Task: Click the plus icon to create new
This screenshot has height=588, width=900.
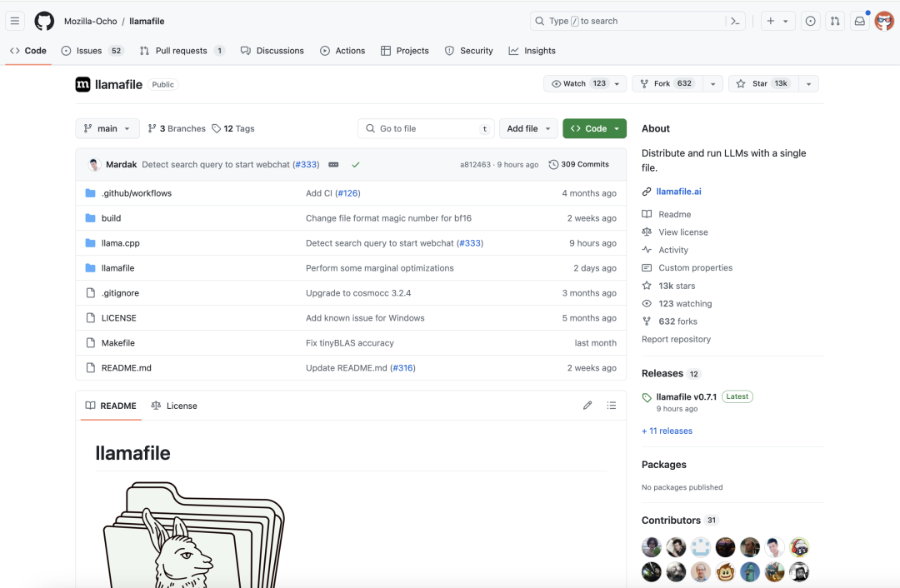Action: click(771, 21)
